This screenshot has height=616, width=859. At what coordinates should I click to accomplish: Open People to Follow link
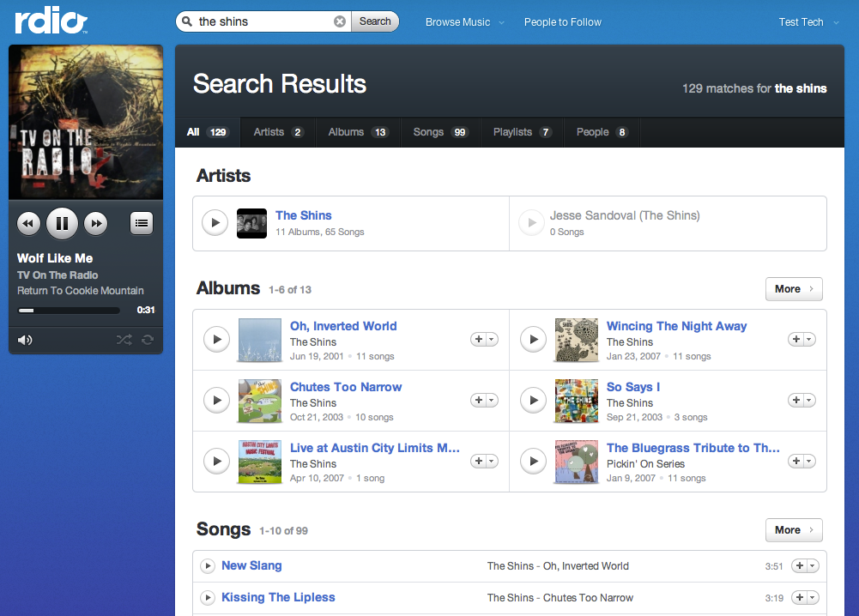(563, 22)
